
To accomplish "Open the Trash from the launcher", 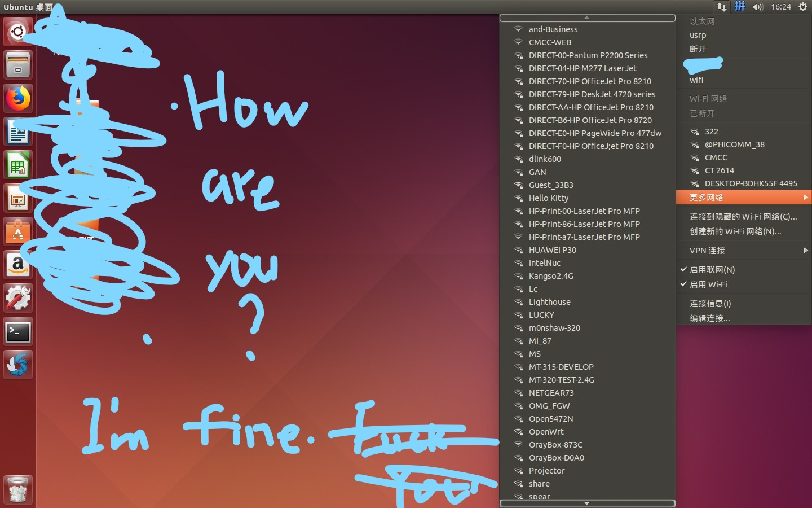I will [17, 490].
